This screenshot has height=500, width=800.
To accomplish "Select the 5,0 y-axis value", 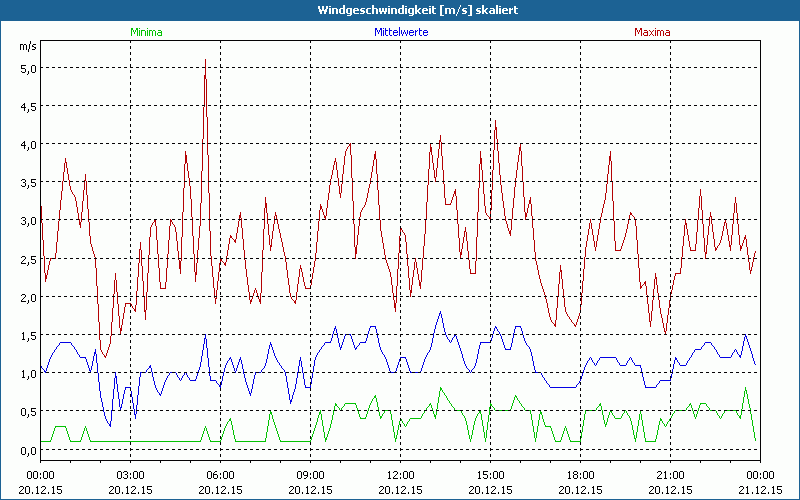I will tap(27, 68).
